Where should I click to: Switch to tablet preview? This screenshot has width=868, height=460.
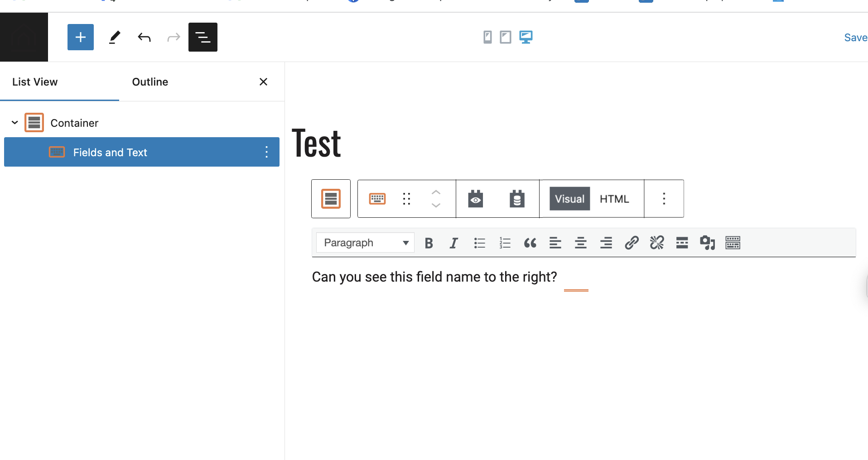(x=506, y=37)
